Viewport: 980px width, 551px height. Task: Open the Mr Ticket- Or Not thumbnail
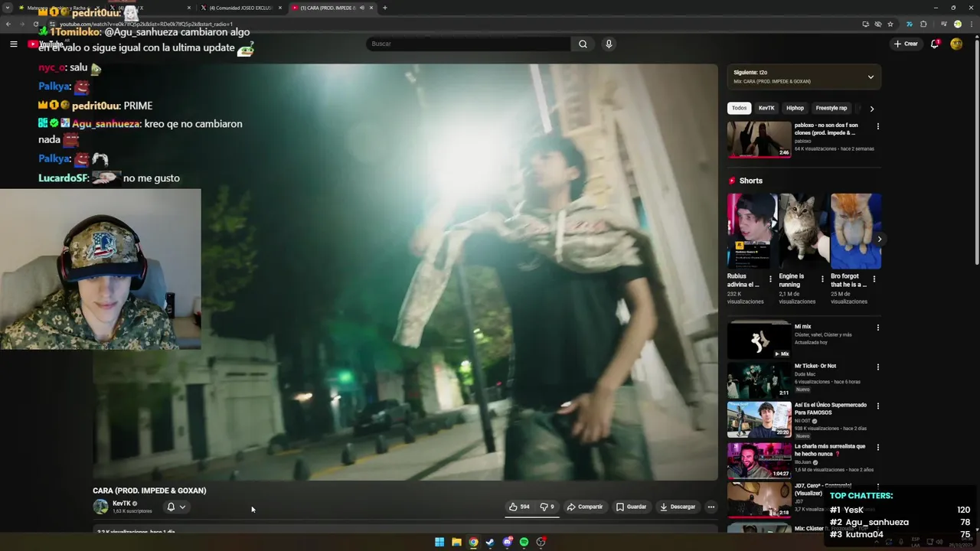point(759,380)
